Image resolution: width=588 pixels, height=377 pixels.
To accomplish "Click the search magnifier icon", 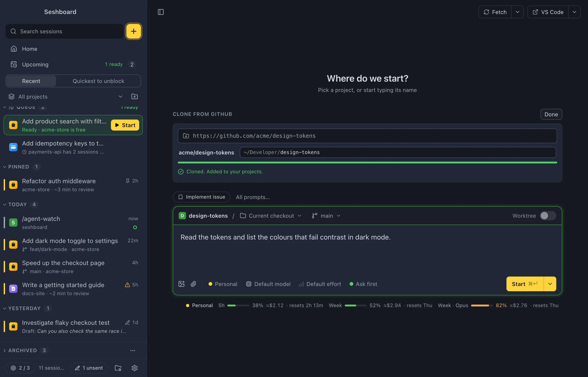I will pos(13,31).
